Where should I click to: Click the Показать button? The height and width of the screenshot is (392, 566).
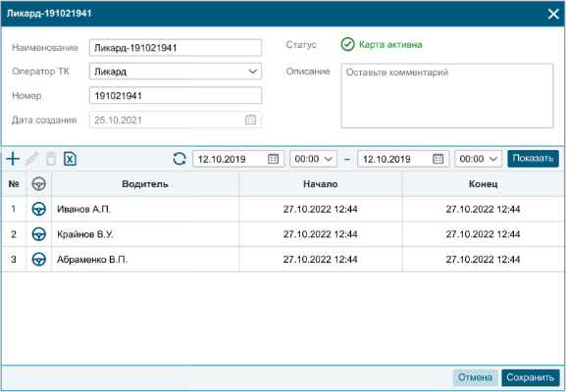coord(534,159)
